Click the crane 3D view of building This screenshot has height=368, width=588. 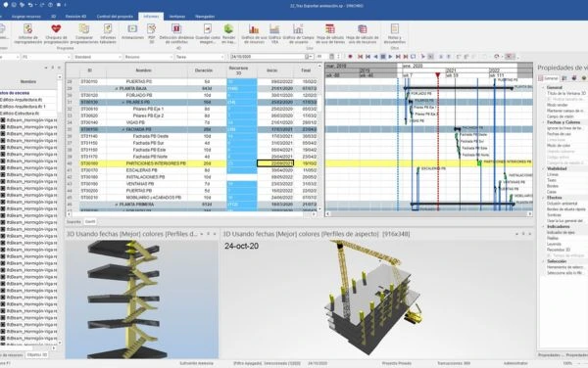(377, 299)
